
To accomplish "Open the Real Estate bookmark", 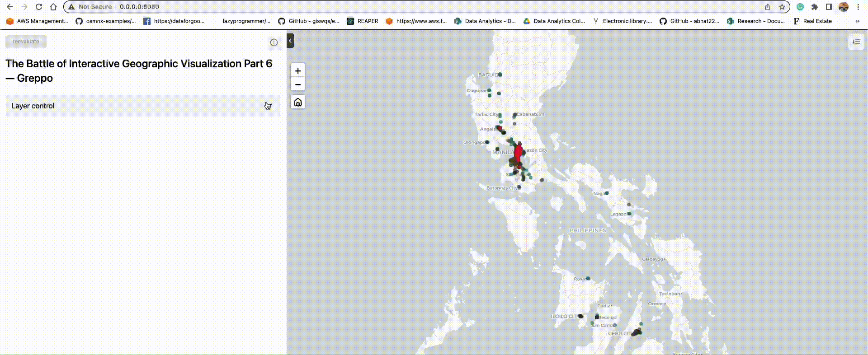I will [x=812, y=21].
